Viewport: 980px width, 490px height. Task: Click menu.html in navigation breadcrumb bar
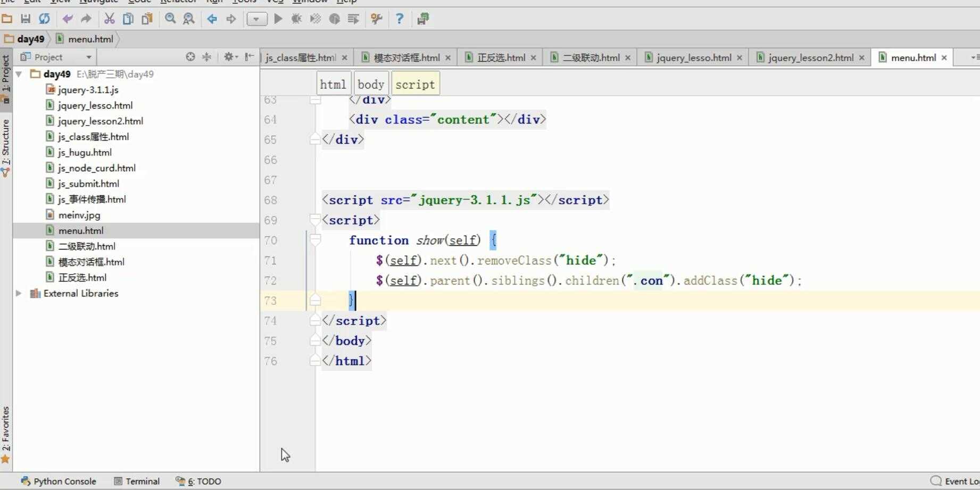pyautogui.click(x=85, y=39)
